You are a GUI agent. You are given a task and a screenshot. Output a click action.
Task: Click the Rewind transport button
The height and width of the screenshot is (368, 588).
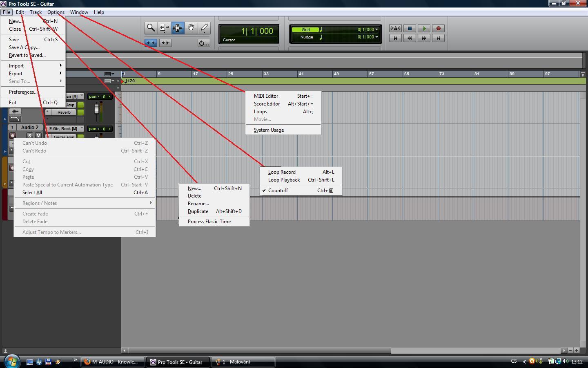point(410,38)
